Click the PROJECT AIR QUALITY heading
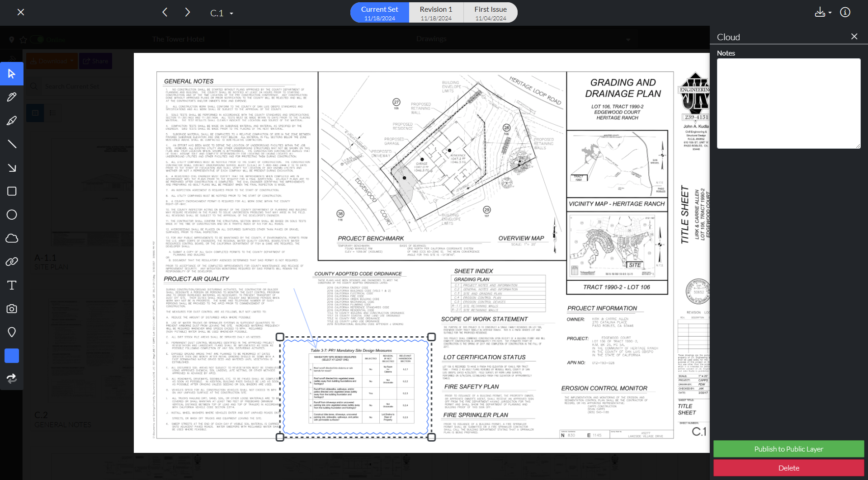This screenshot has height=480, width=868. pos(196,279)
